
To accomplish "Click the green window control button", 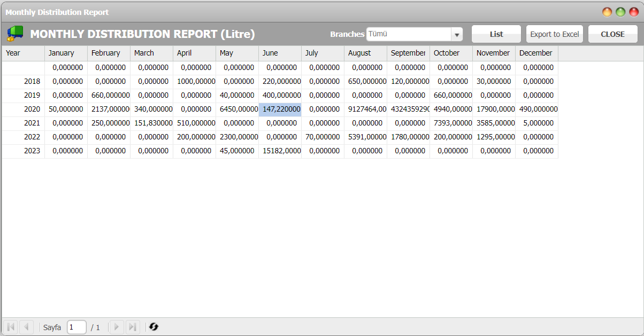I will (620, 12).
